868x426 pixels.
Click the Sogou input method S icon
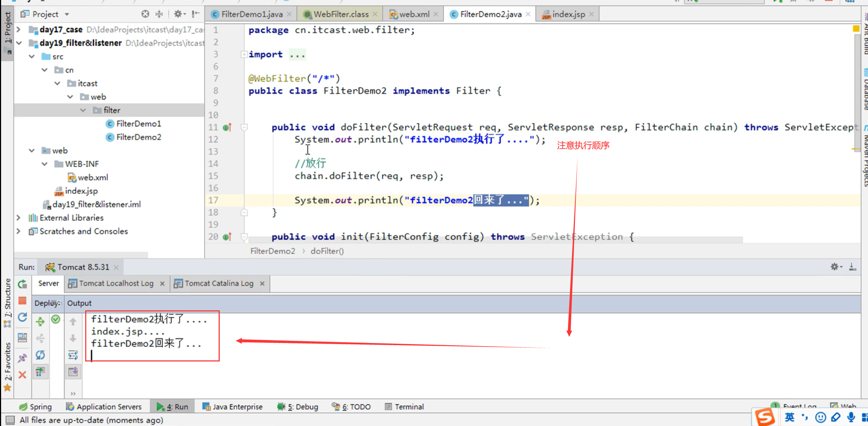(x=765, y=417)
